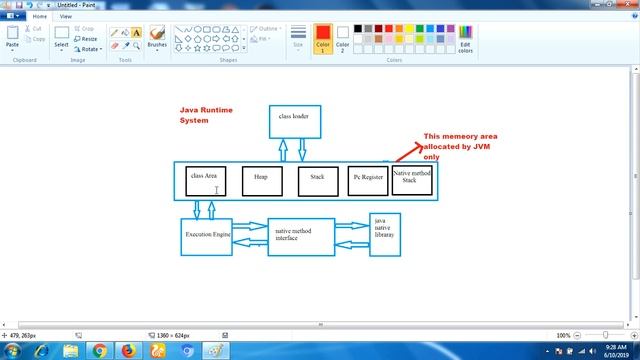The image size is (640, 360).
Task: Click the zoom in plus button
Action: [x=634, y=336]
